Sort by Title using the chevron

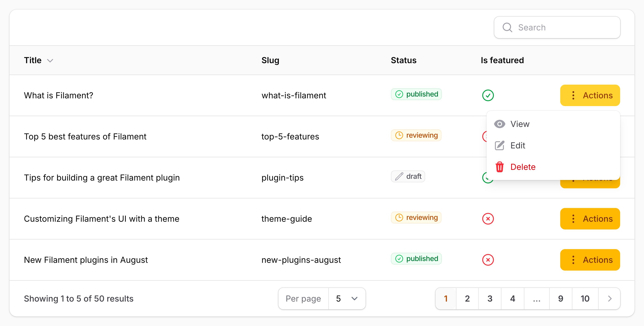50,61
